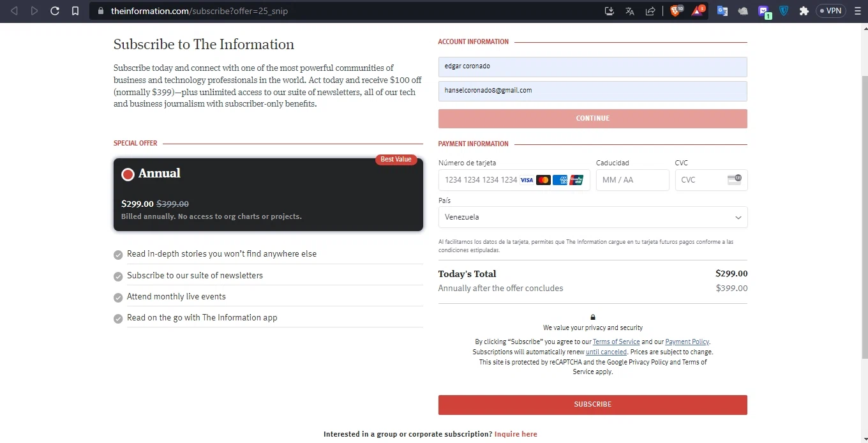
Task: Bookmark this page with the bookmark icon
Action: 75,11
